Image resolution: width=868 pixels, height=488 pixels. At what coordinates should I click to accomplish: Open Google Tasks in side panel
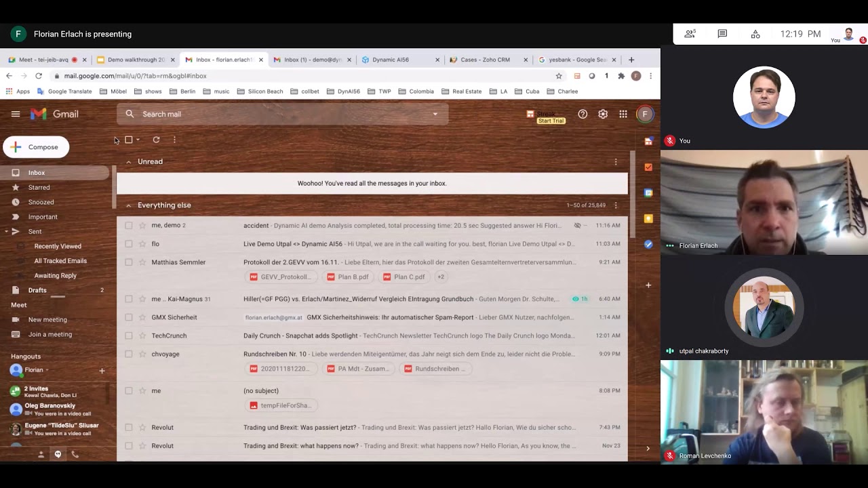tap(648, 244)
